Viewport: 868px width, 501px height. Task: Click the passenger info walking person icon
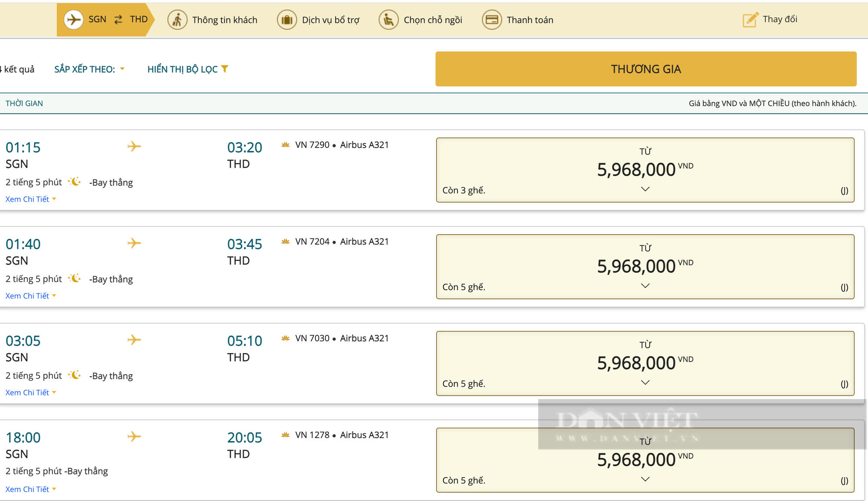tap(178, 20)
